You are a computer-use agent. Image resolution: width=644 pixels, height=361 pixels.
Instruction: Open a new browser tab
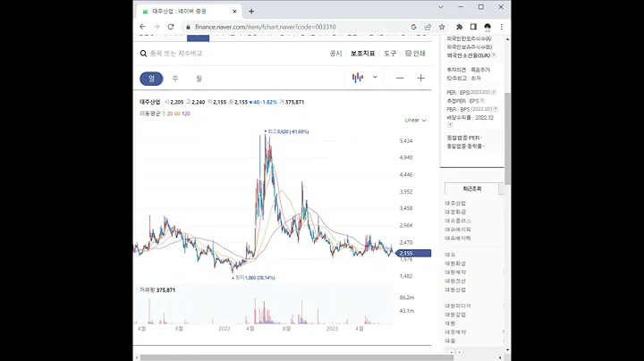click(251, 12)
